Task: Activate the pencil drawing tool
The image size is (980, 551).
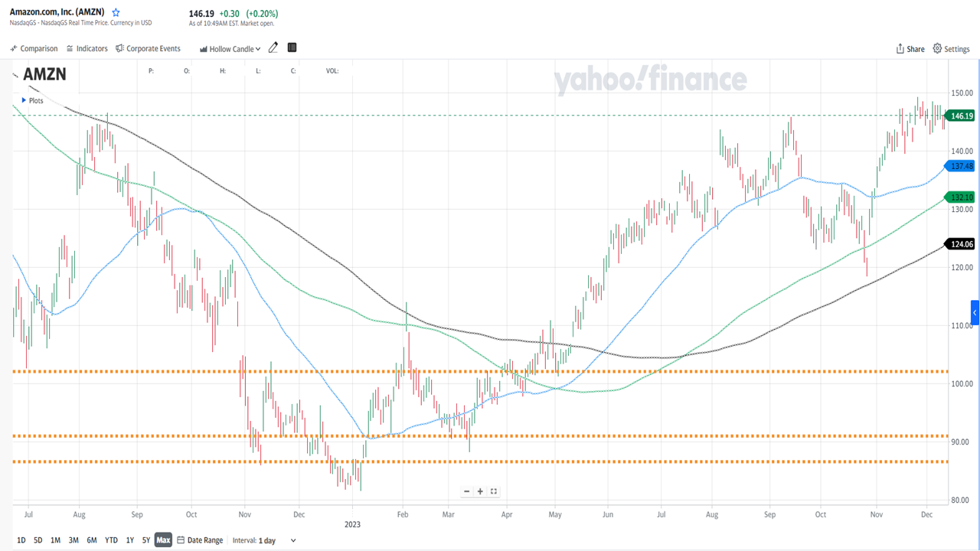Action: pyautogui.click(x=273, y=48)
